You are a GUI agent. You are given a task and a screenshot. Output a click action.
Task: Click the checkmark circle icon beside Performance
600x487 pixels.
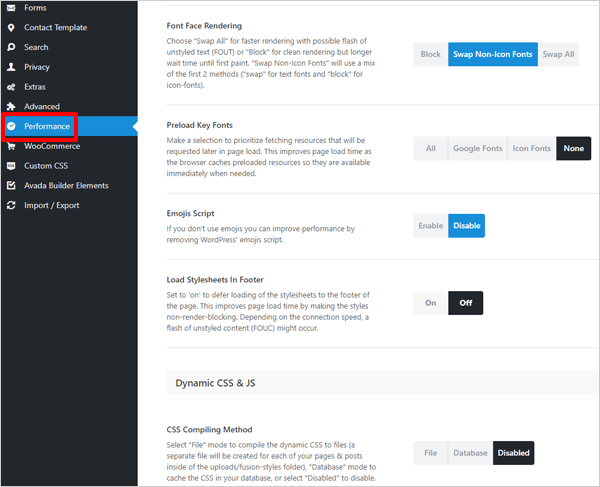click(11, 126)
